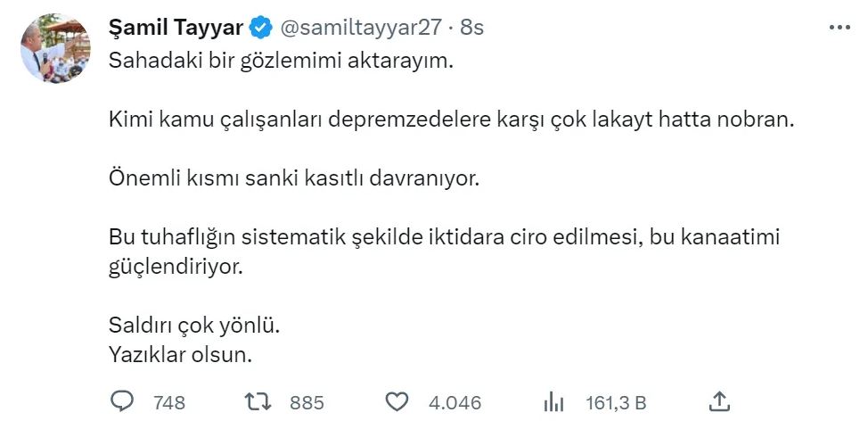868x429 pixels.
Task: Open the @samiltayyar27 handle link
Action: (361, 28)
